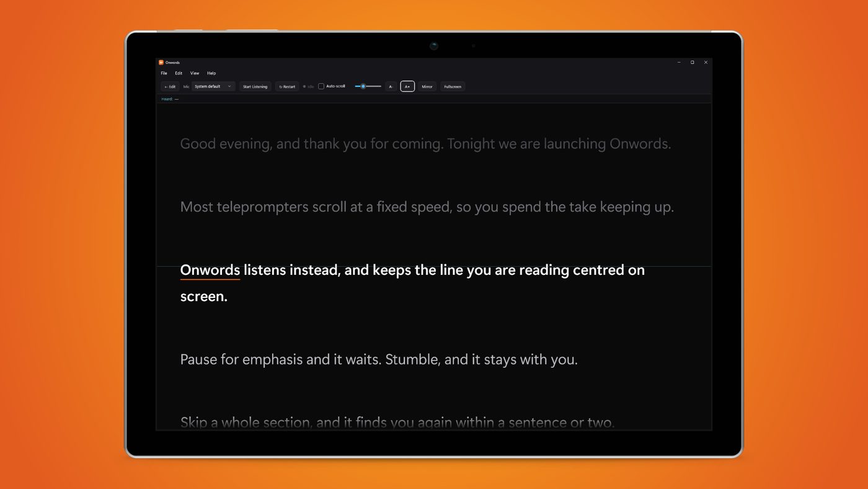
Task: Open the Help menu
Action: coord(211,73)
